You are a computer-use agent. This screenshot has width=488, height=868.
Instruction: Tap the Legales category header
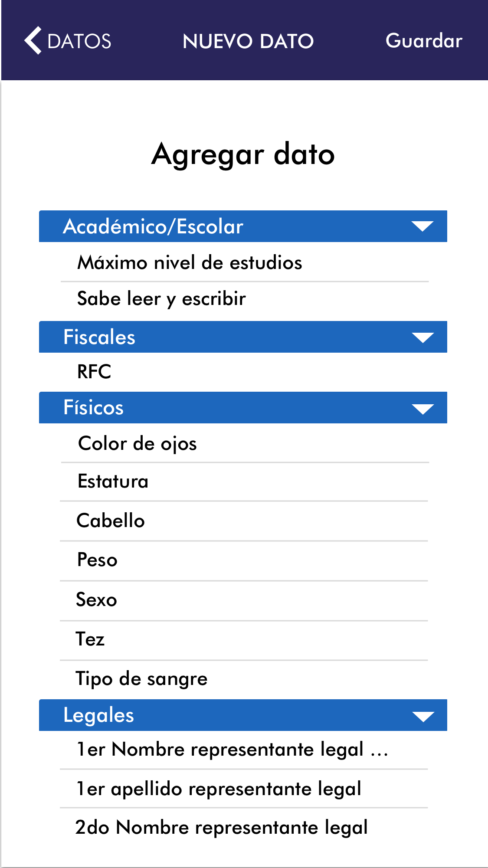[x=99, y=715]
